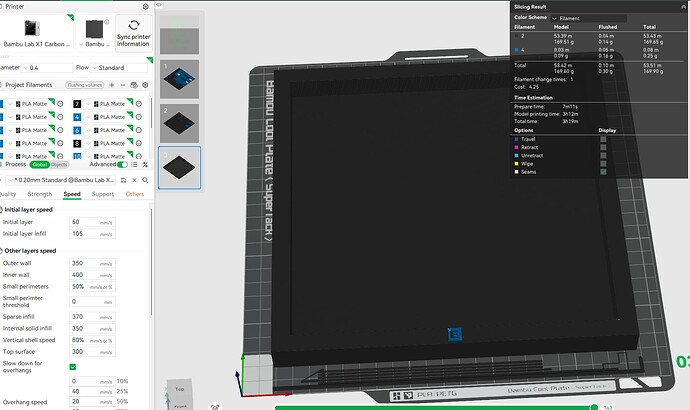Image resolution: width=690 pixels, height=410 pixels.
Task: Search process settings magnifier icon
Action: [x=145, y=180]
